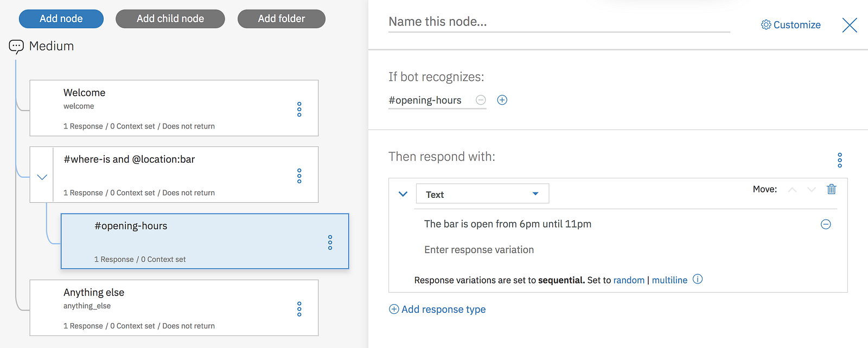
Task: Collapse the #where-is node children
Action: [42, 177]
